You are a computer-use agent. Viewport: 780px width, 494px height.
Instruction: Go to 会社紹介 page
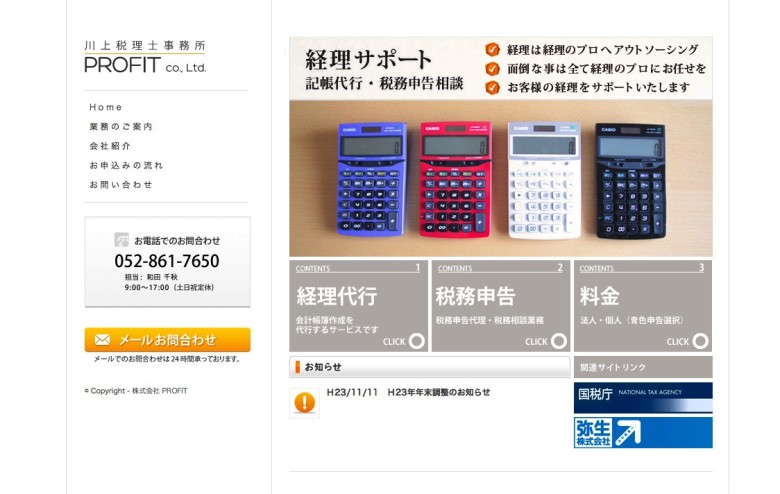coord(110,146)
